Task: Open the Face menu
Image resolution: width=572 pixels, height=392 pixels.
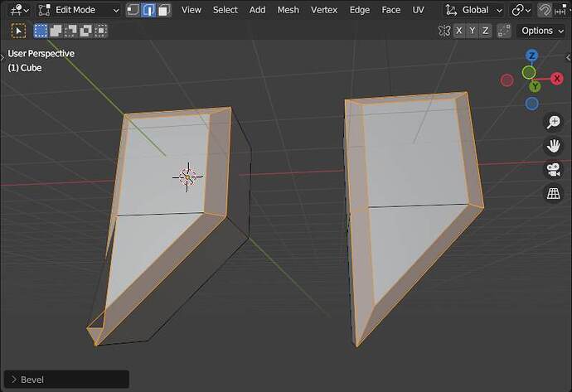Action: [x=390, y=10]
